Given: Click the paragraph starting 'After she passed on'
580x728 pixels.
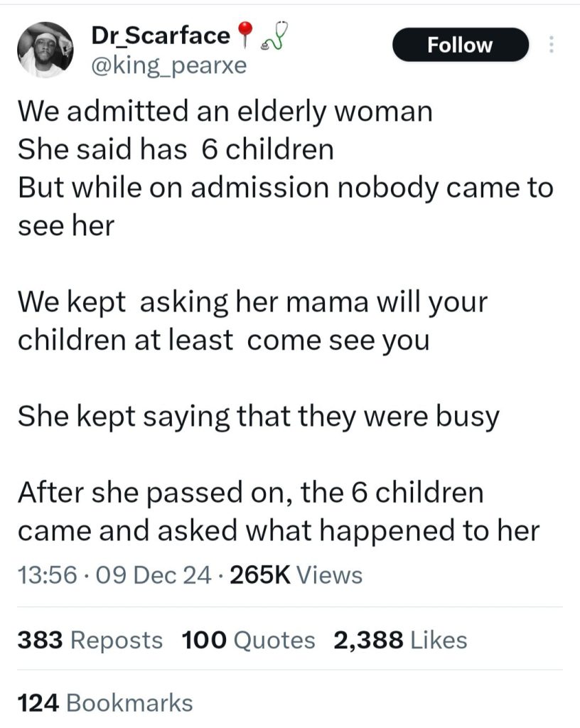Looking at the screenshot, I should tap(279, 512).
